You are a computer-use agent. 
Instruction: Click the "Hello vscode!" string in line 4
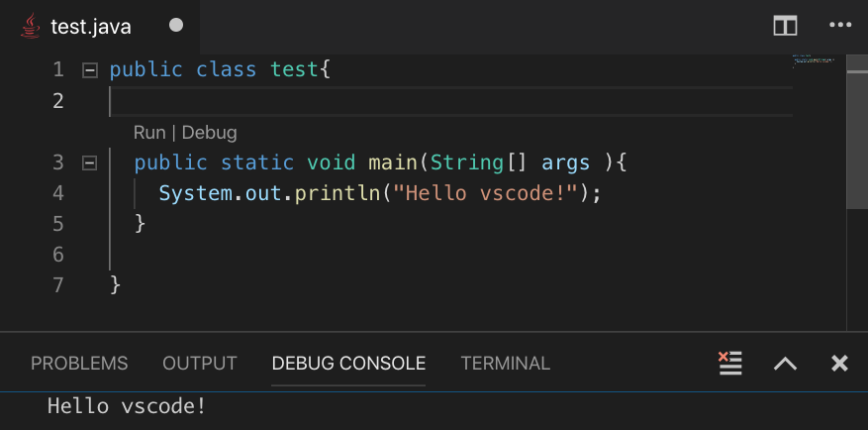point(485,193)
